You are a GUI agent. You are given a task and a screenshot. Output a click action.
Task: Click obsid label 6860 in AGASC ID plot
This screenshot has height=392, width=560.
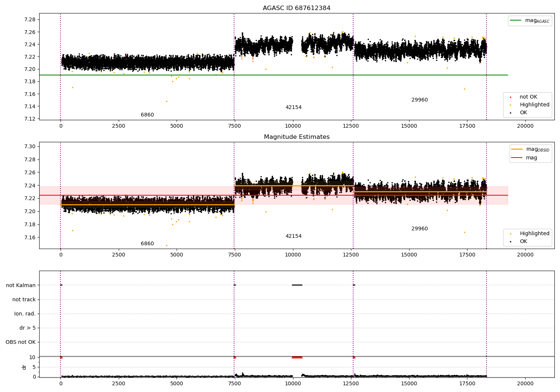[147, 115]
